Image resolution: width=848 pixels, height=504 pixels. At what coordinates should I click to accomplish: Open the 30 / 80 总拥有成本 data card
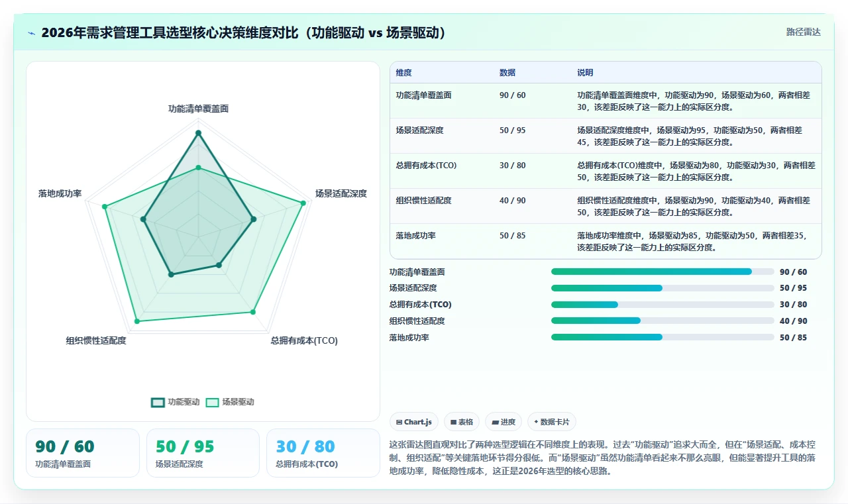click(x=323, y=453)
